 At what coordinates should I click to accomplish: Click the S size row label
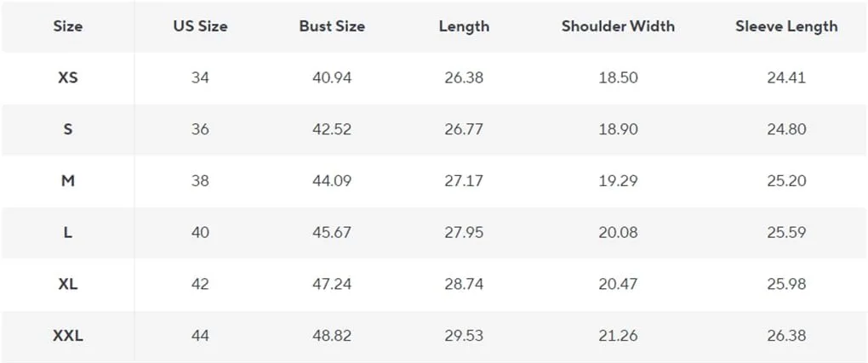tap(68, 130)
